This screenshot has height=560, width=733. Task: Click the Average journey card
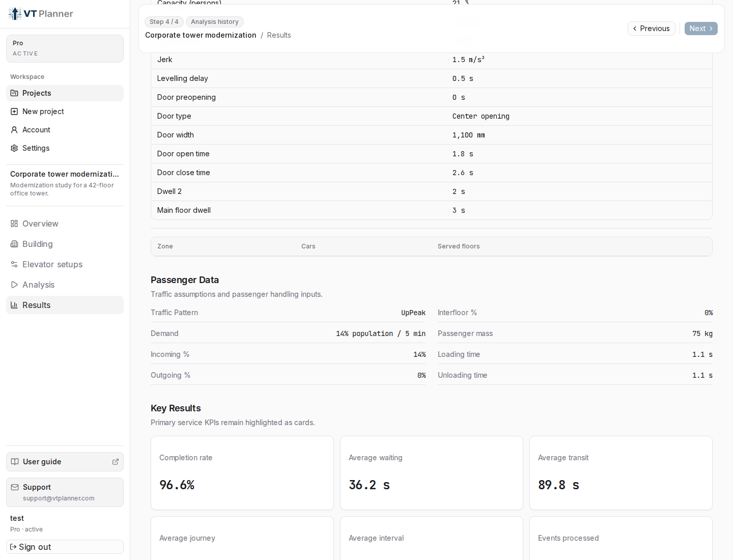(x=242, y=538)
